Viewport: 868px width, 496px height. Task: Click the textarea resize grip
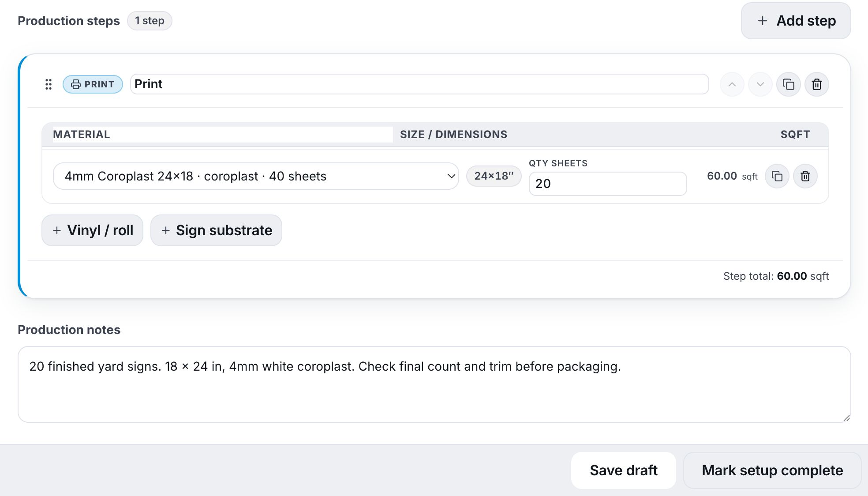click(846, 418)
